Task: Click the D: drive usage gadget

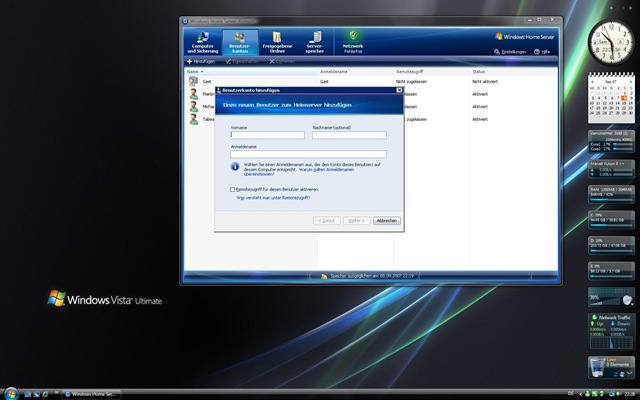Action: [611, 245]
